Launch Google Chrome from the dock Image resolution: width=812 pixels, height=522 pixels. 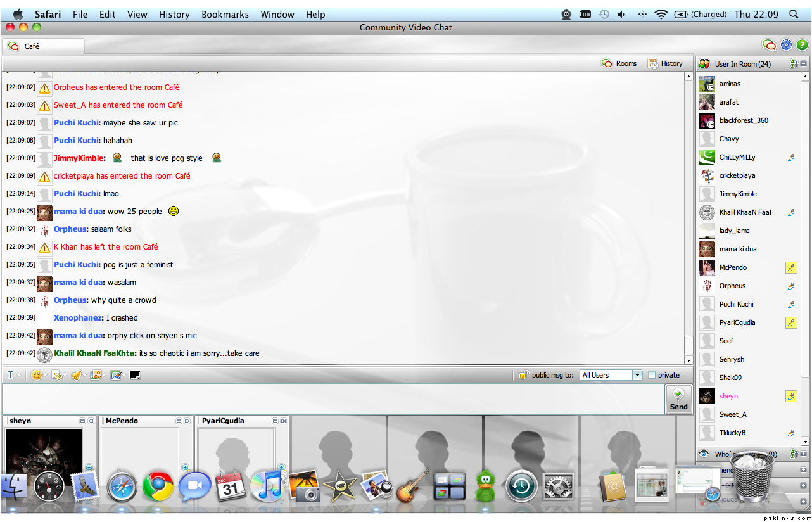158,487
